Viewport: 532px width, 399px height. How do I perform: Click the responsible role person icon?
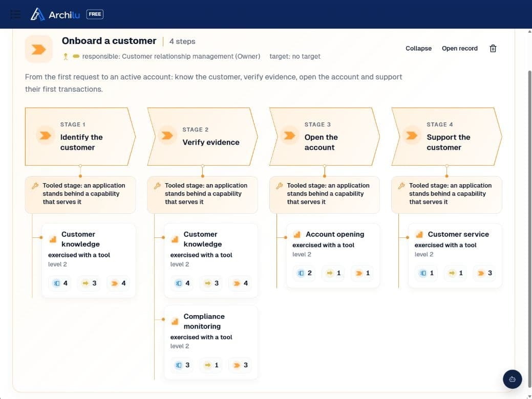(66, 57)
